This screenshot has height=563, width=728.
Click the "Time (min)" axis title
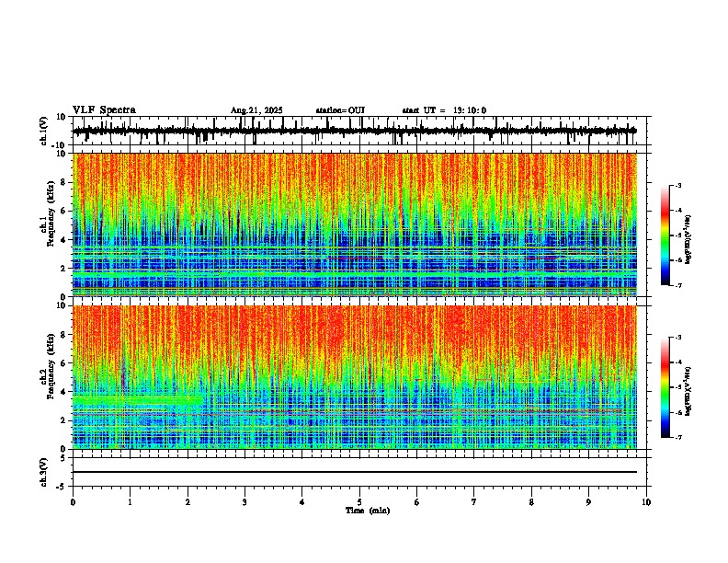click(x=368, y=511)
